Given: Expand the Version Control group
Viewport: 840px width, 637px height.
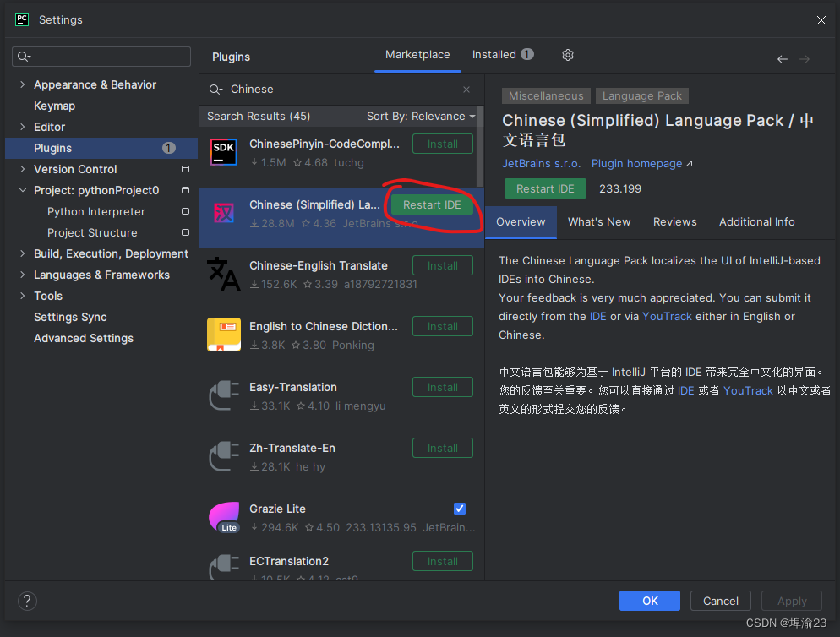Looking at the screenshot, I should point(23,169).
